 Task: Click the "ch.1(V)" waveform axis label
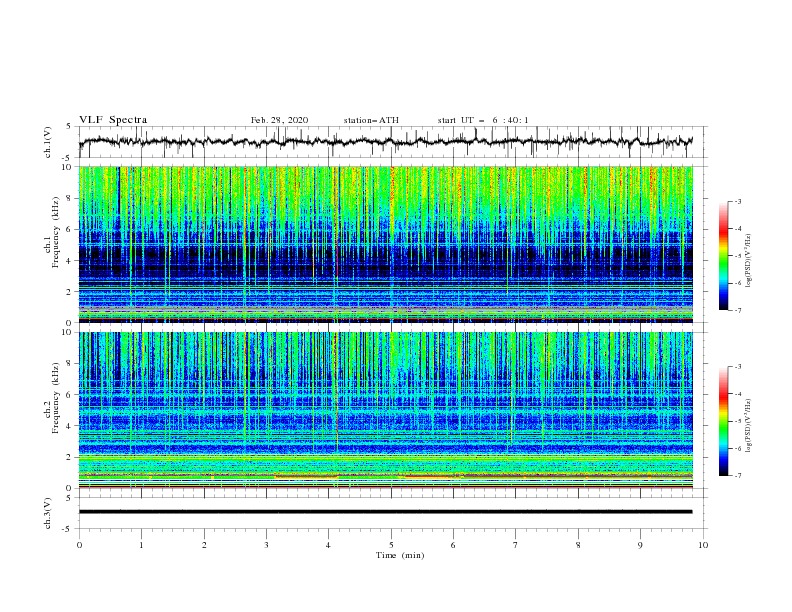[48, 142]
